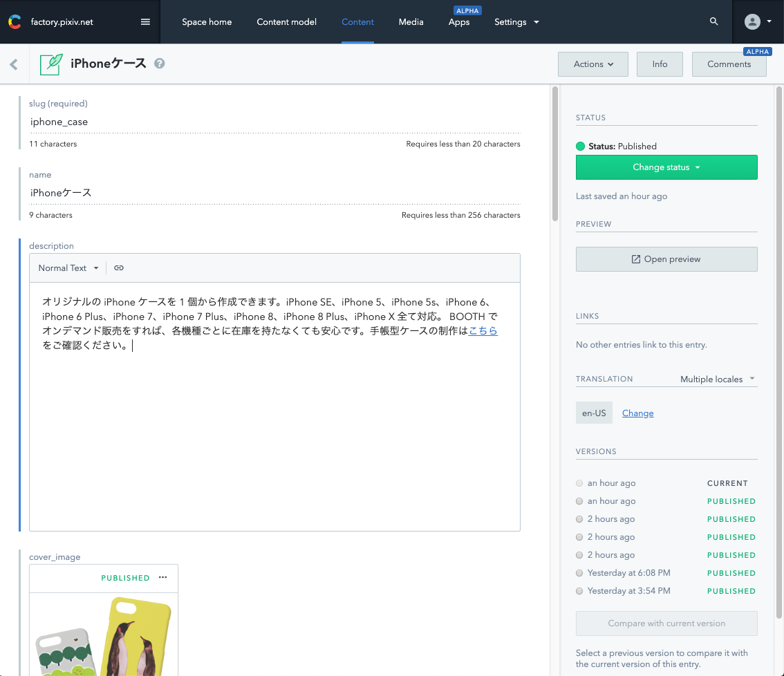Click the 'No other entries link to this entry' text
Viewport: 784px width, 676px height.
642,344
